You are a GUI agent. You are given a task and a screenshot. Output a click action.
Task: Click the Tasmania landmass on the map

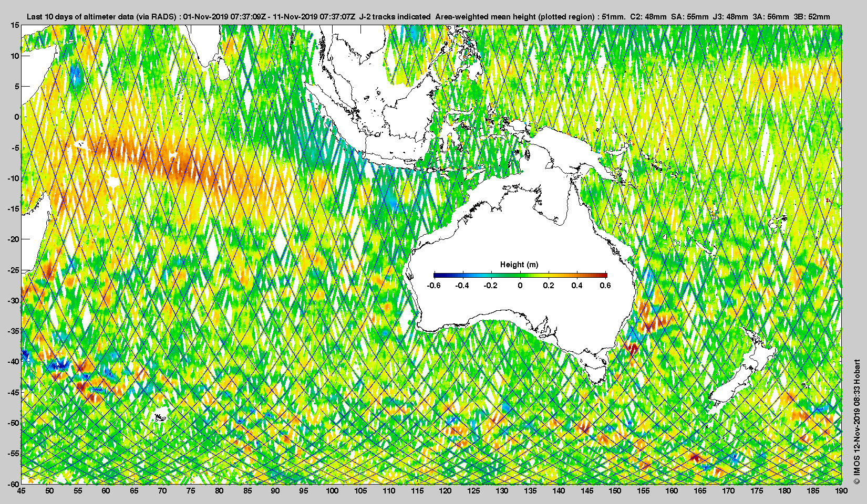click(595, 374)
